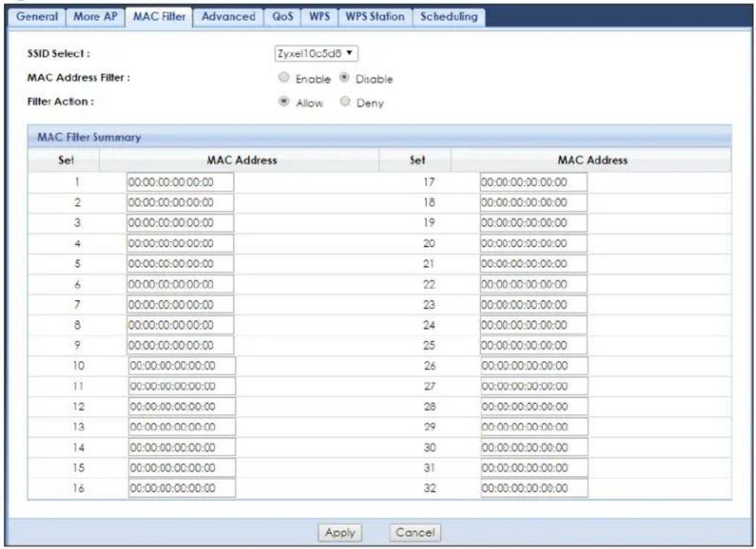756x549 pixels.
Task: Focus MAC address field for set 8
Action: [180, 325]
